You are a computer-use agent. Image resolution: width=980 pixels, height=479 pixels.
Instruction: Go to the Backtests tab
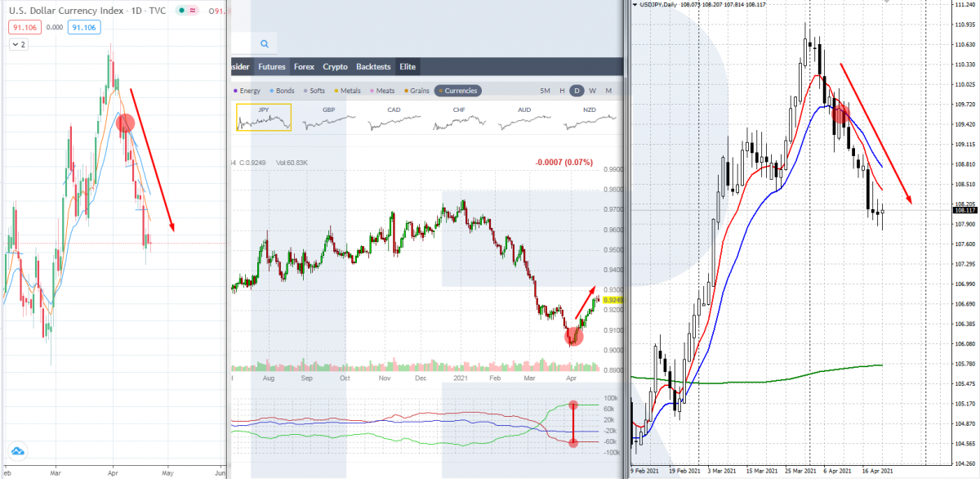click(373, 67)
